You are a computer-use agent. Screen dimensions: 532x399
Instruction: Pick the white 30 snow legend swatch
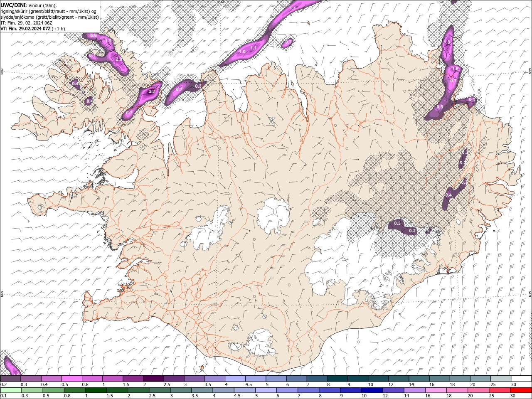[x=521, y=379]
